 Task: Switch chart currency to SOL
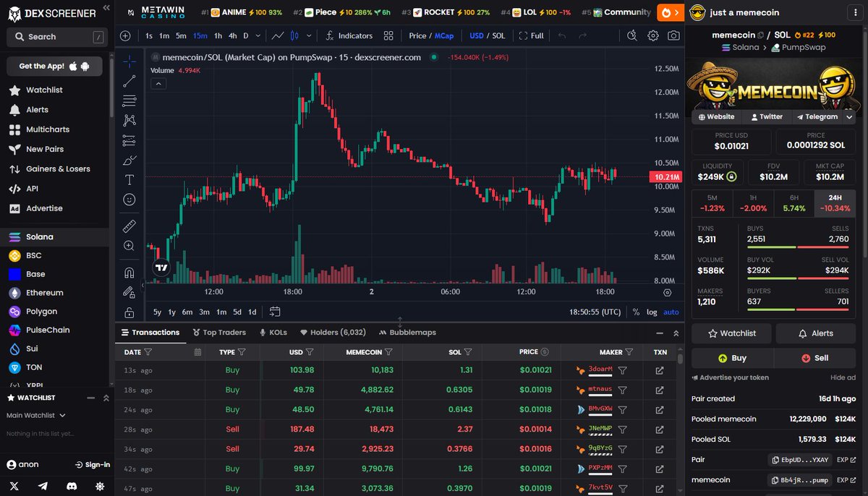(x=498, y=35)
